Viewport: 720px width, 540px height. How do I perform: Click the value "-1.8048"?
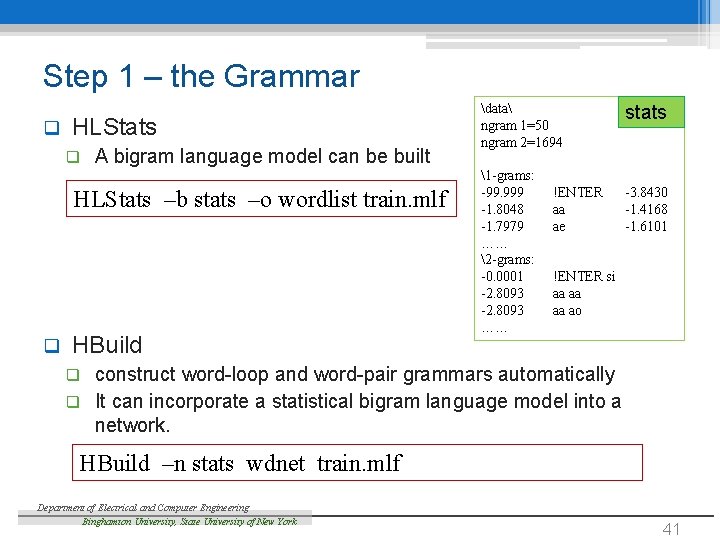(x=502, y=209)
